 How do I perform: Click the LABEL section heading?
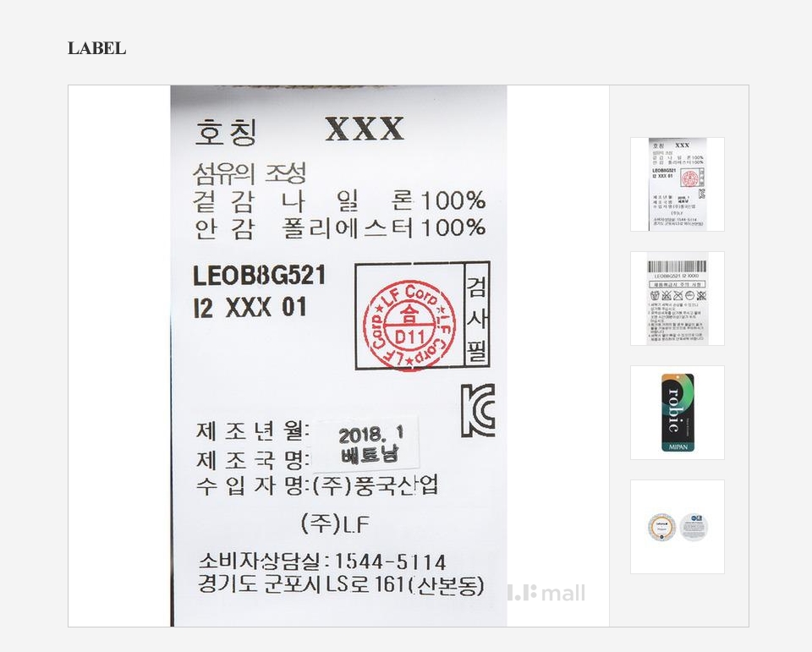click(x=96, y=48)
